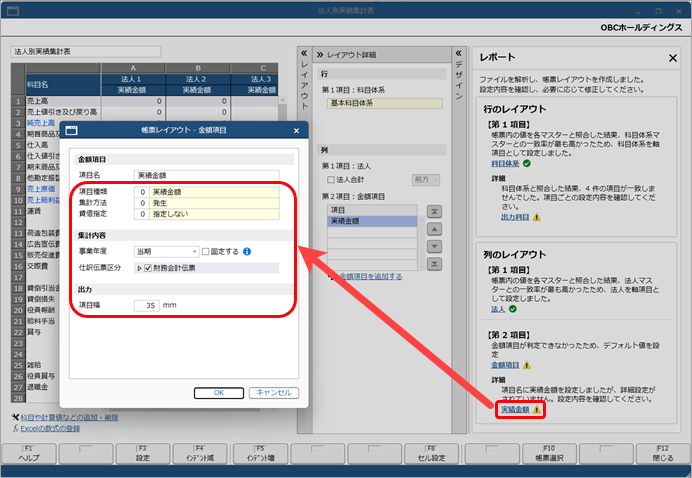The height and width of the screenshot is (478, 692).
Task: Select the 純売上高 row in the grid
Action: [42, 123]
